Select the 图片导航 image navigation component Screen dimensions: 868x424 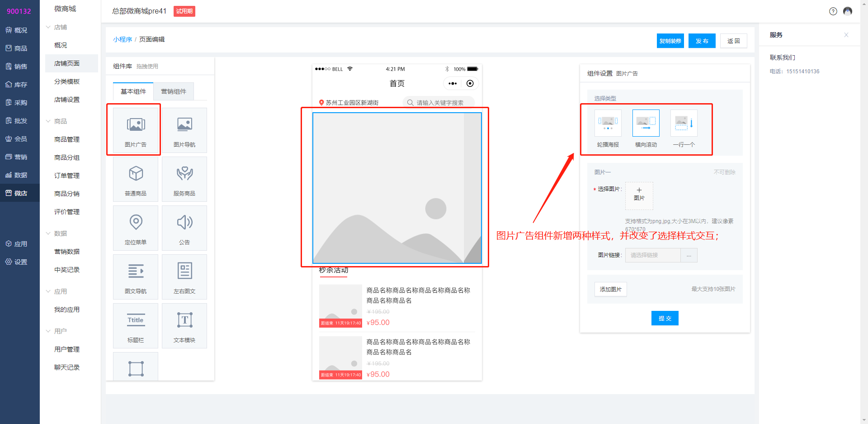(x=184, y=130)
